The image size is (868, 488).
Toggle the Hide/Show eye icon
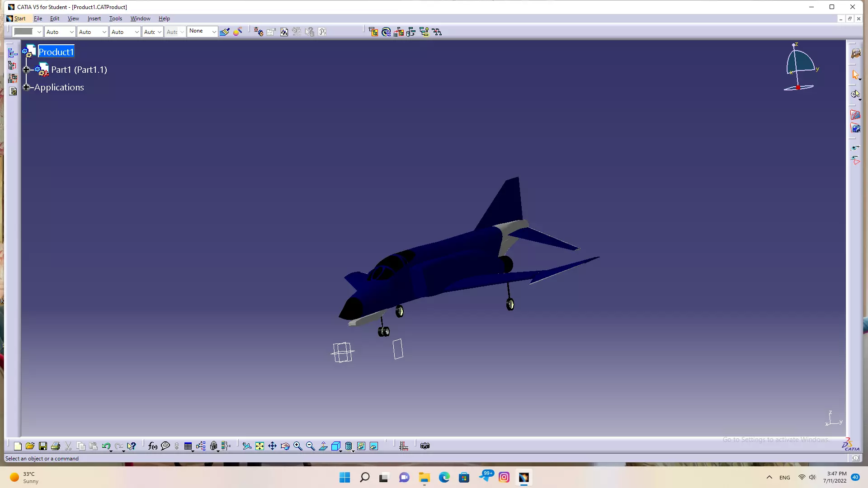(x=855, y=148)
